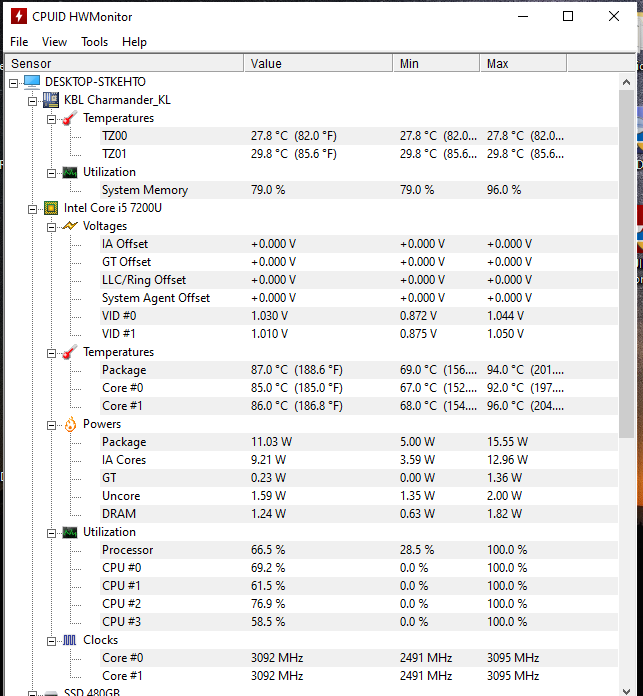Open the Tools menu
Viewport: 643px width, 696px height.
tap(95, 42)
